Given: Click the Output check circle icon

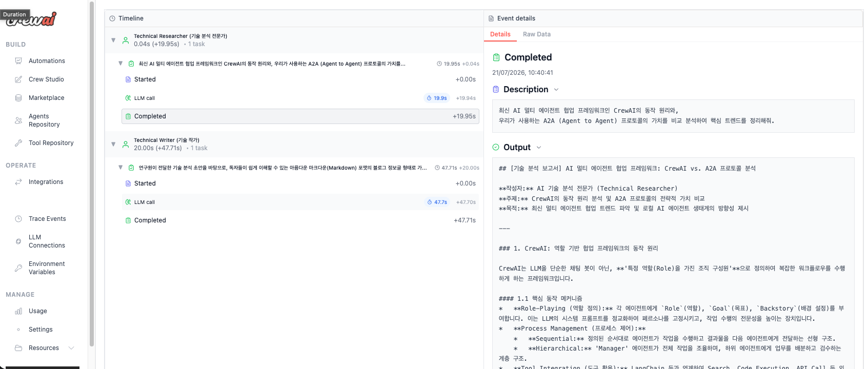Looking at the screenshot, I should (x=496, y=147).
